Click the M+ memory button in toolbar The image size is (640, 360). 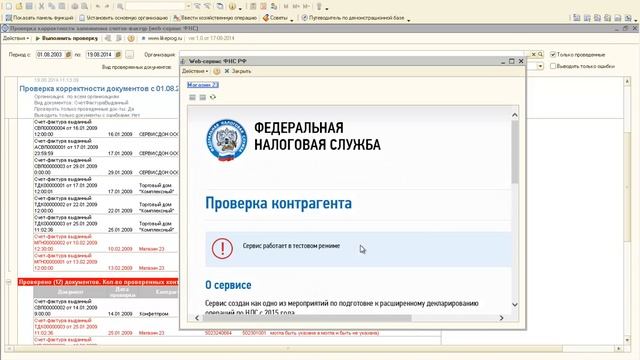tap(296, 6)
